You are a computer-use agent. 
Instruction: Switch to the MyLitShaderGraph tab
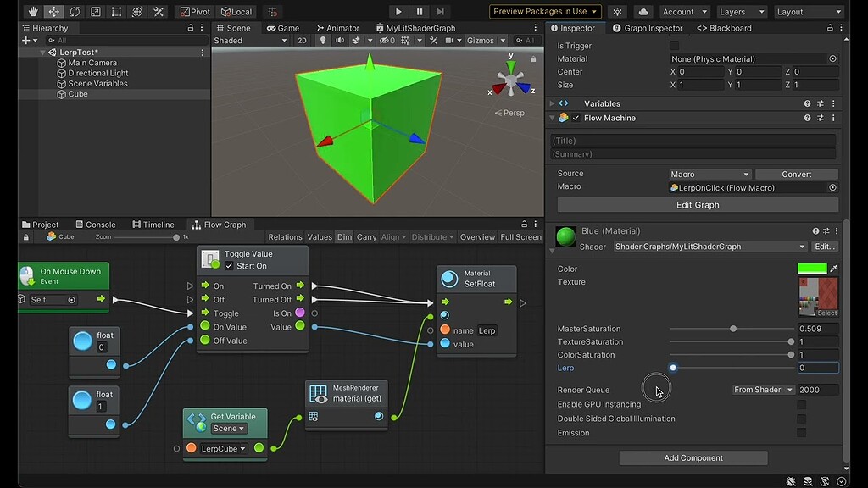tap(415, 28)
